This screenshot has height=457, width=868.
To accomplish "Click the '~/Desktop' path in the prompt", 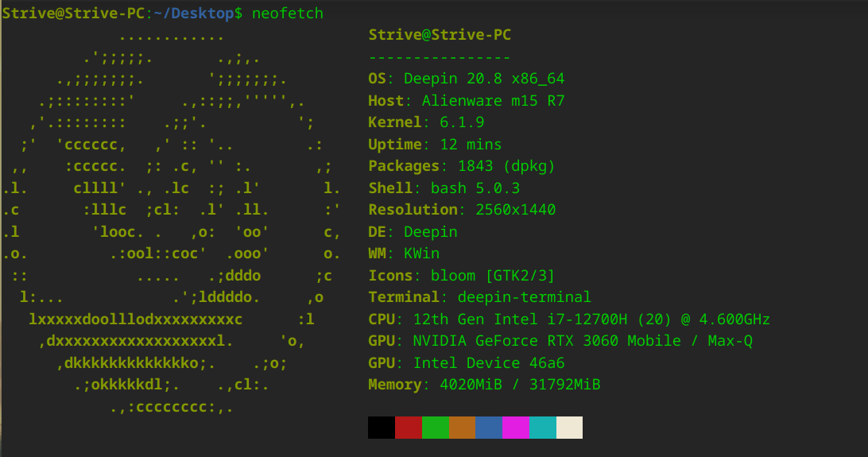I will (194, 14).
